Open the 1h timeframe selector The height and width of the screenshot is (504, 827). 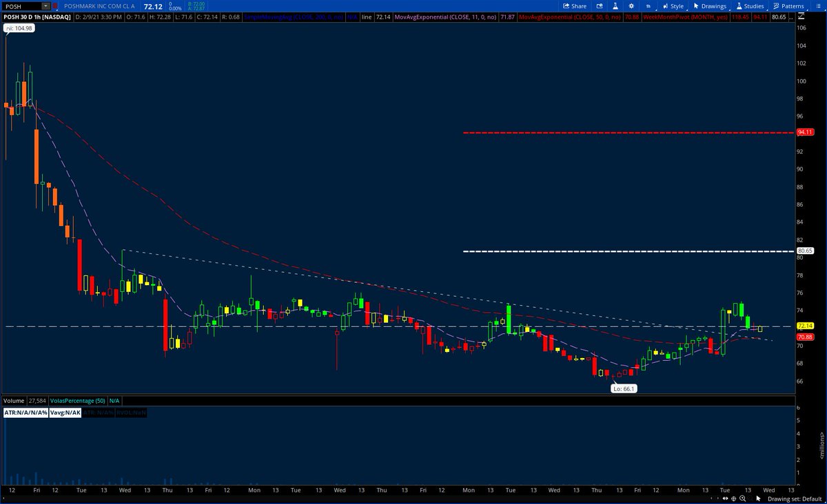[649, 6]
